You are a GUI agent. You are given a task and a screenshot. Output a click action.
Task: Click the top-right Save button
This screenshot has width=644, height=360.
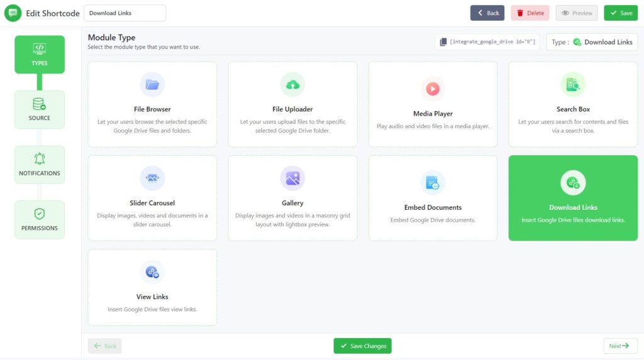[621, 13]
